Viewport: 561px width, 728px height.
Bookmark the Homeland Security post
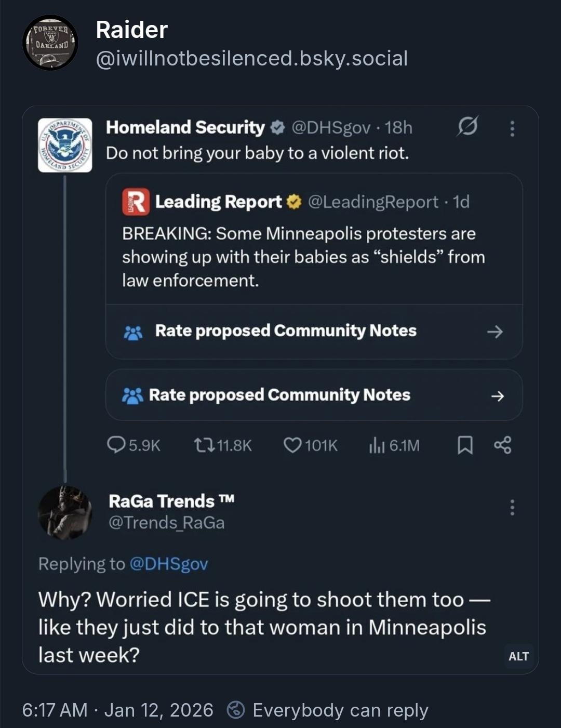(465, 445)
